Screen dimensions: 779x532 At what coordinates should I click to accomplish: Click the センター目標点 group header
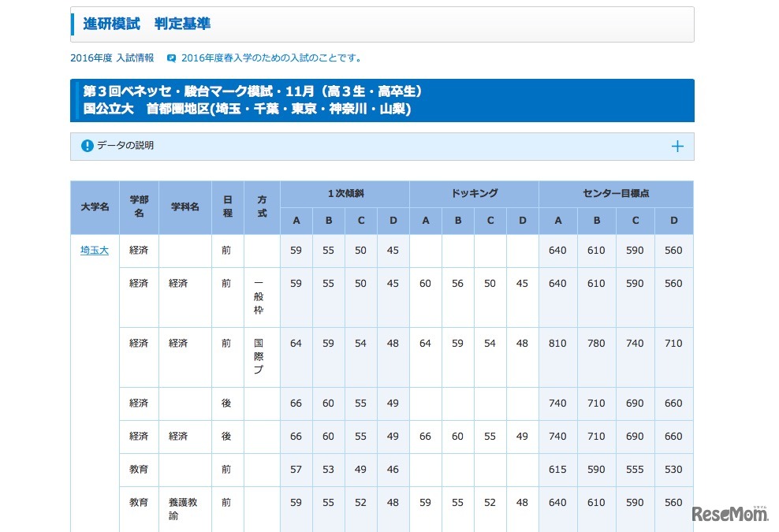coord(615,192)
